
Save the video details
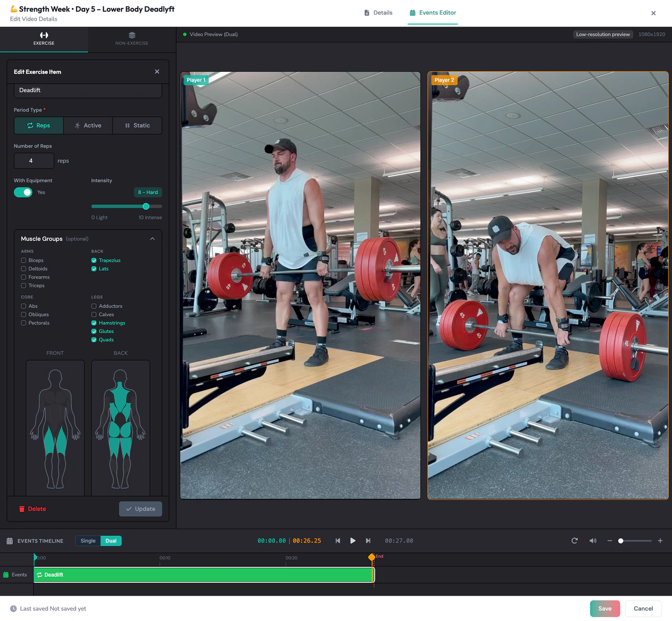point(605,609)
